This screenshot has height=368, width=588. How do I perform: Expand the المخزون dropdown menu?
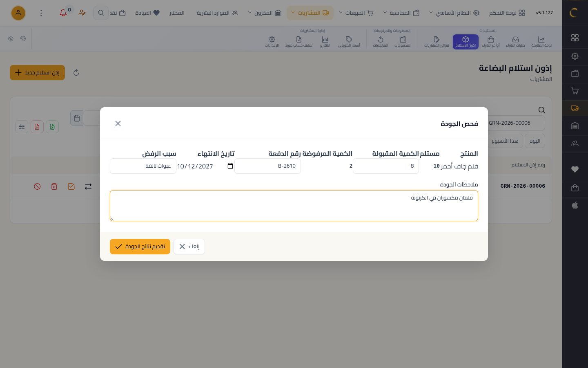coord(265,13)
